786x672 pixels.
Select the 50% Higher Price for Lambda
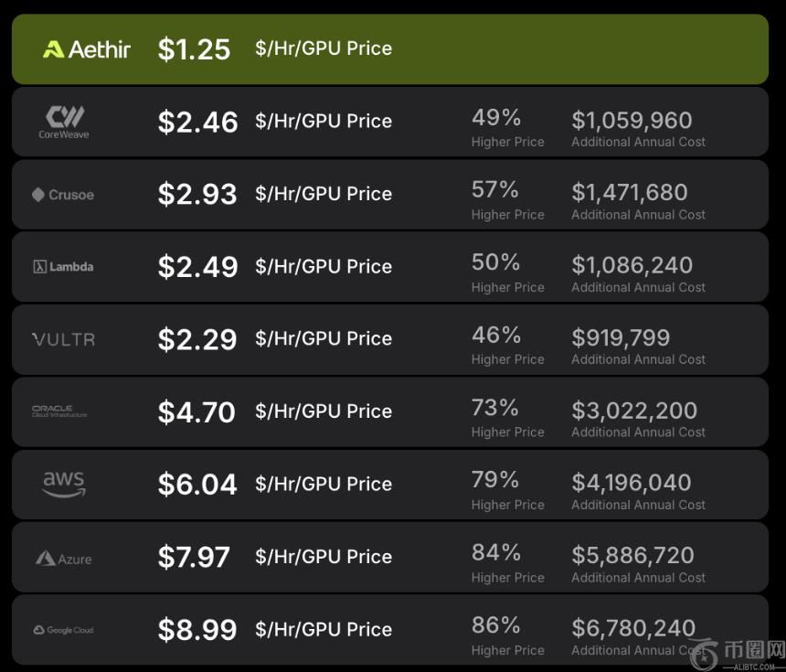point(496,263)
